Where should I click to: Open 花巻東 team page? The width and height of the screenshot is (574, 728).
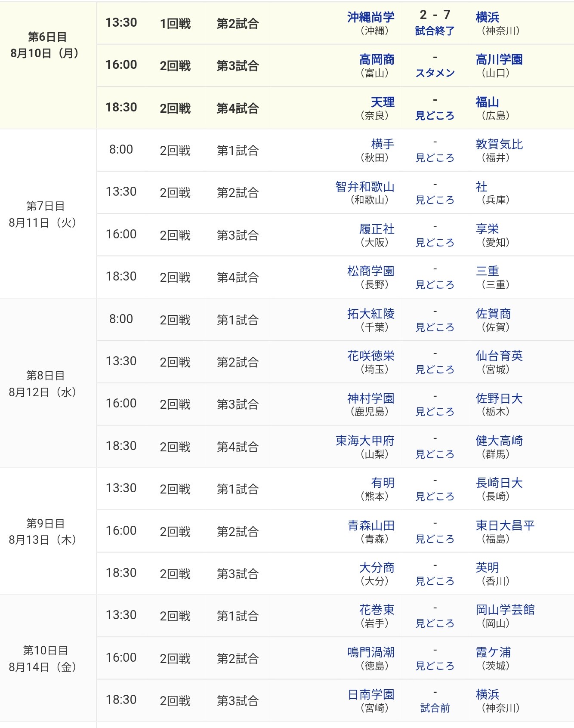[376, 610]
